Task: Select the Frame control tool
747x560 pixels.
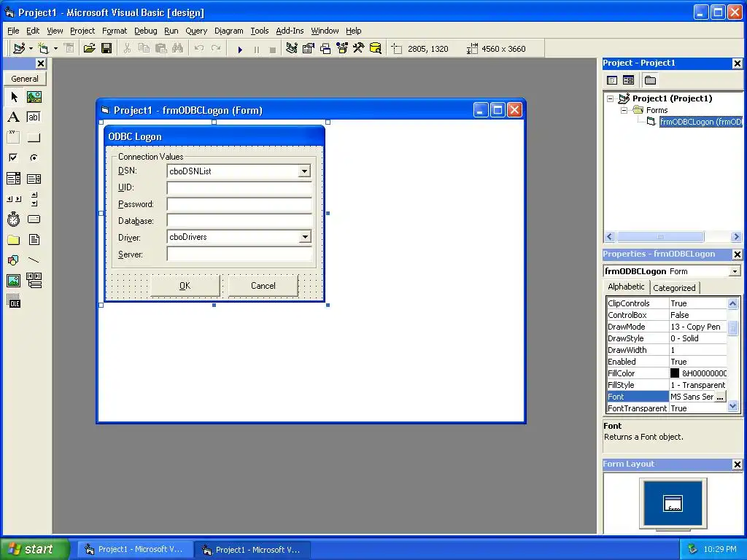Action: point(14,138)
